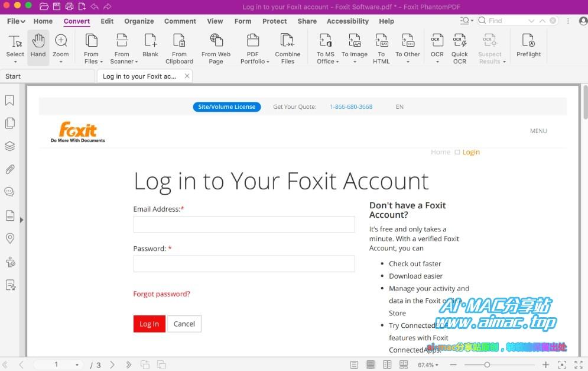Export To HTML

[381, 49]
